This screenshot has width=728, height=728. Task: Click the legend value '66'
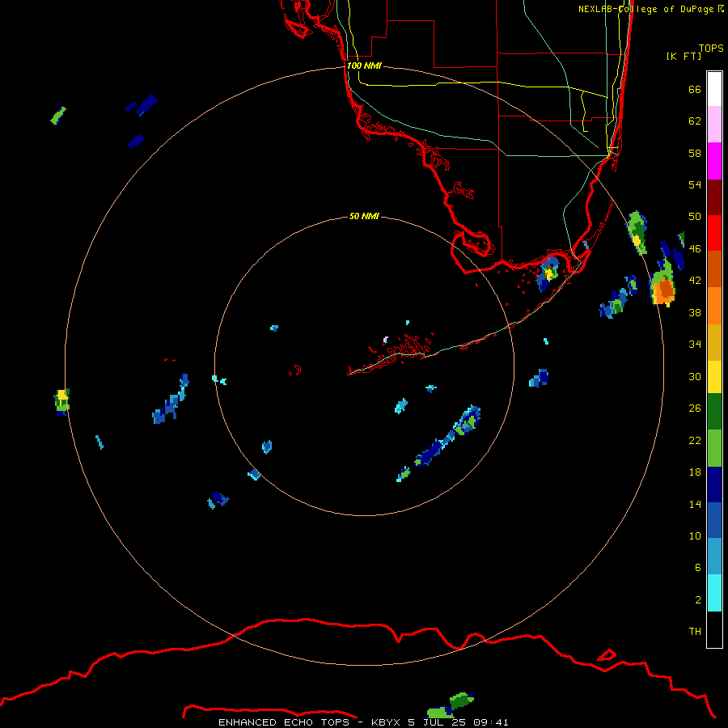click(695, 89)
